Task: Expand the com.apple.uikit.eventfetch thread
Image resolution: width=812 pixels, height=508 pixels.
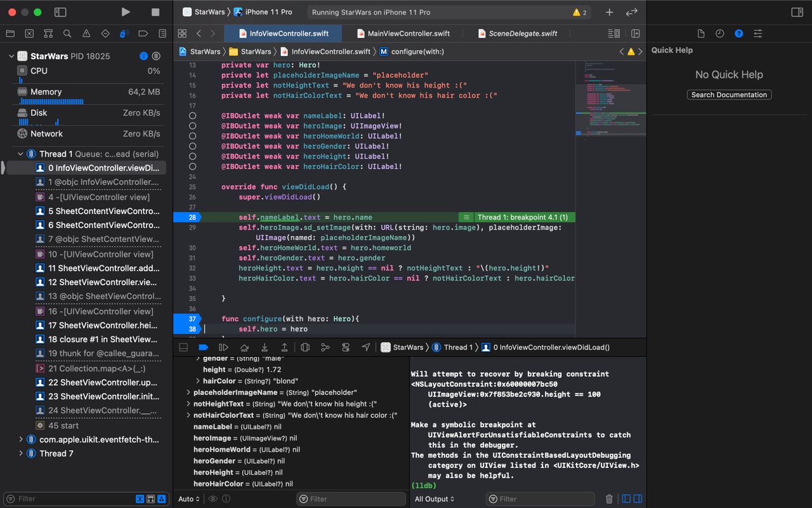Action: tap(20, 439)
